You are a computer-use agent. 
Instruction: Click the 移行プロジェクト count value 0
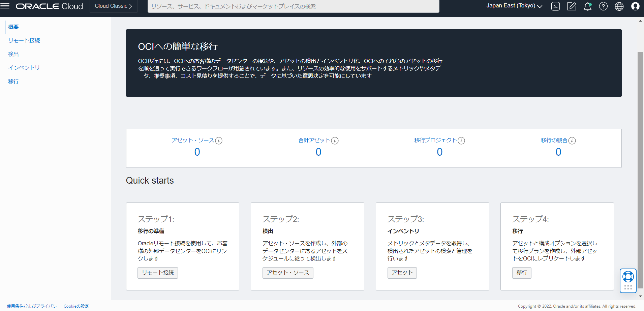pyautogui.click(x=440, y=152)
